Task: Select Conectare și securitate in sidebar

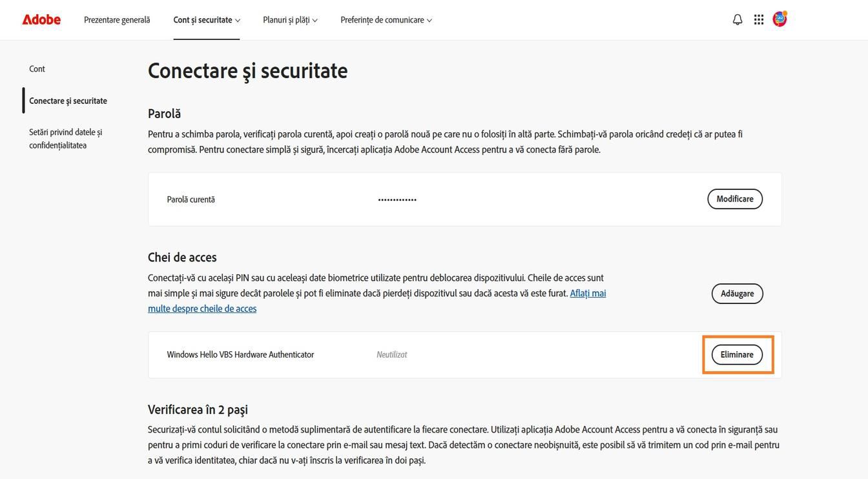Action: [68, 101]
